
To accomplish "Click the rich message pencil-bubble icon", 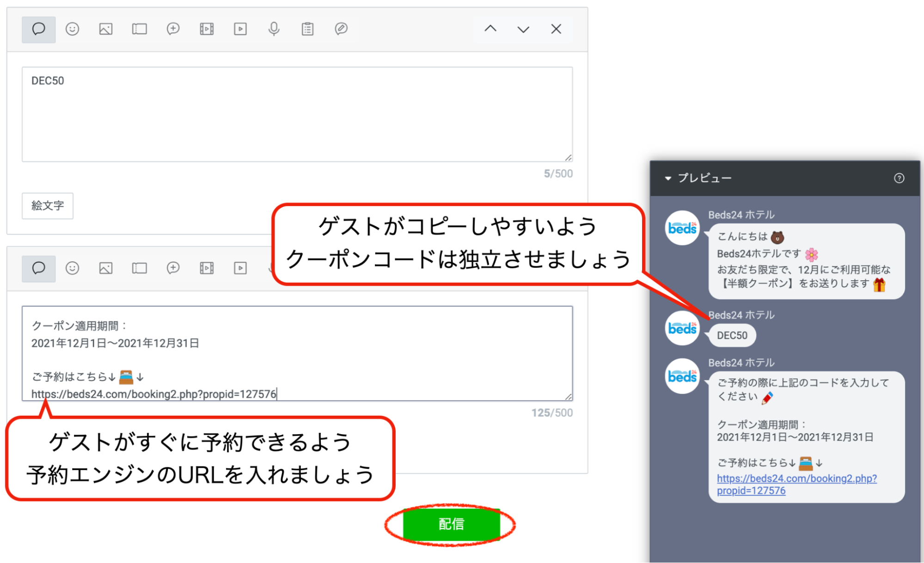I will tap(341, 29).
